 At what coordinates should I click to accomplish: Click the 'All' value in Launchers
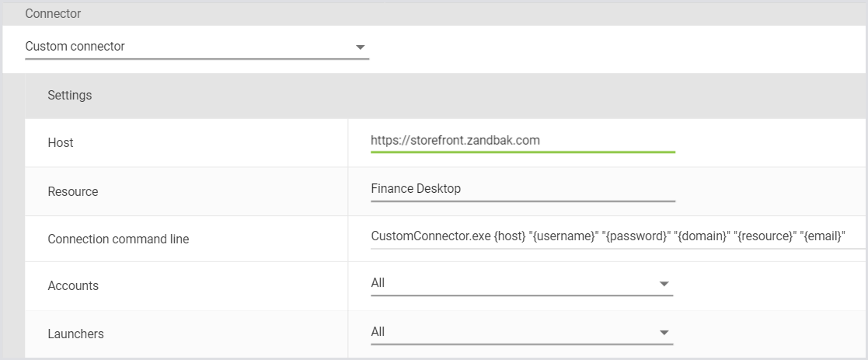pyautogui.click(x=378, y=332)
